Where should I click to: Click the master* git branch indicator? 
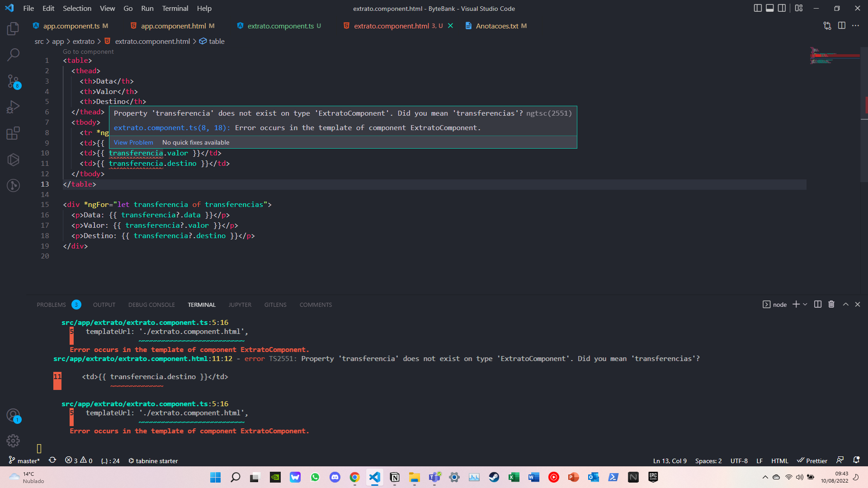click(24, 460)
